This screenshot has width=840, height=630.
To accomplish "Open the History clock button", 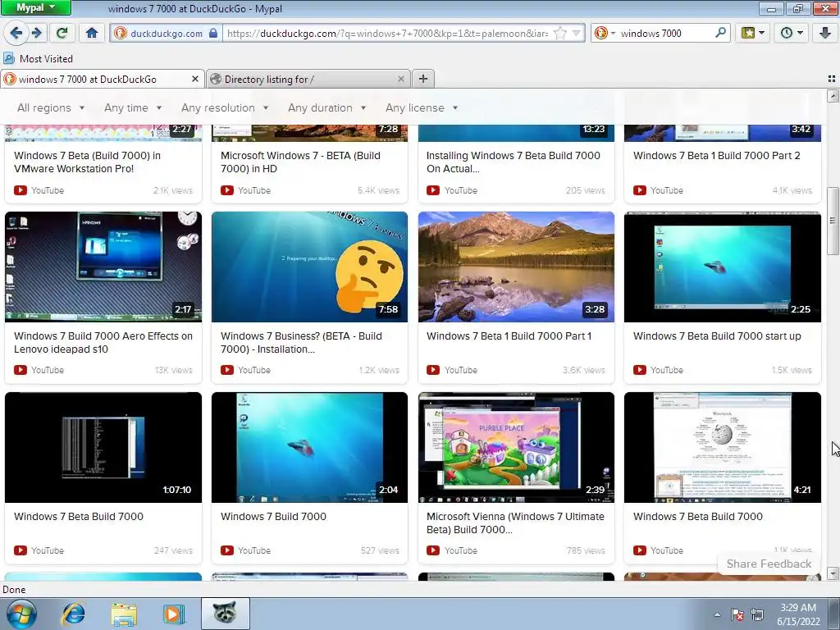I will point(792,33).
